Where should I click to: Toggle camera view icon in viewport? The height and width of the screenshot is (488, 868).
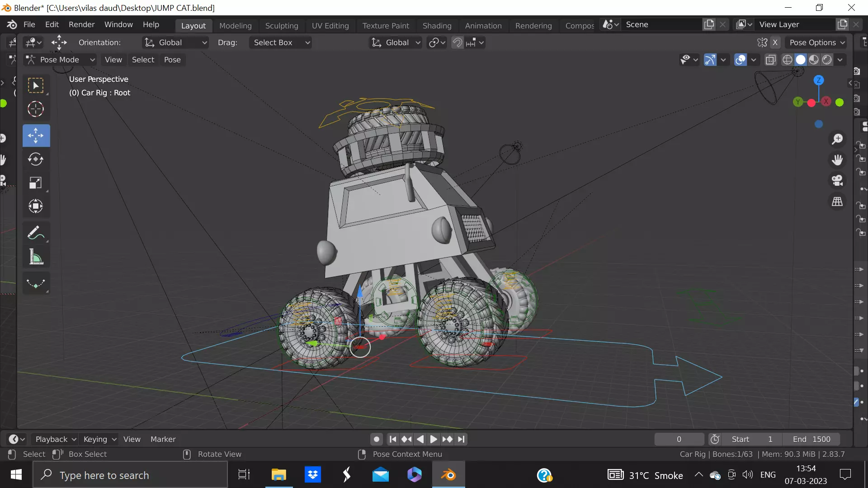(x=837, y=181)
